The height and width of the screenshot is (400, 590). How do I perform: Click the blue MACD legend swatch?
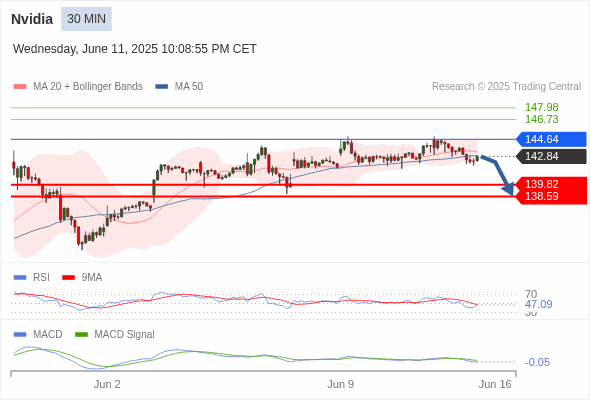click(20, 335)
